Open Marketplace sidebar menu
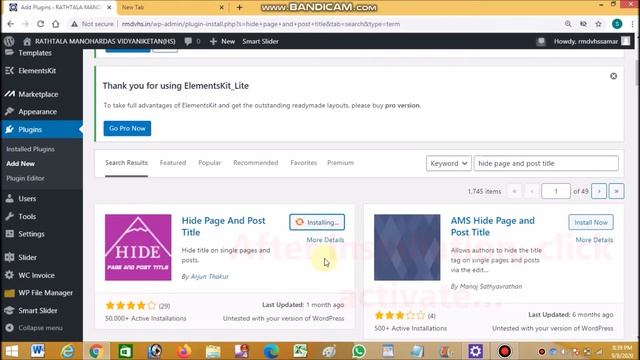Image resolution: width=640 pixels, height=360 pixels. (x=38, y=94)
